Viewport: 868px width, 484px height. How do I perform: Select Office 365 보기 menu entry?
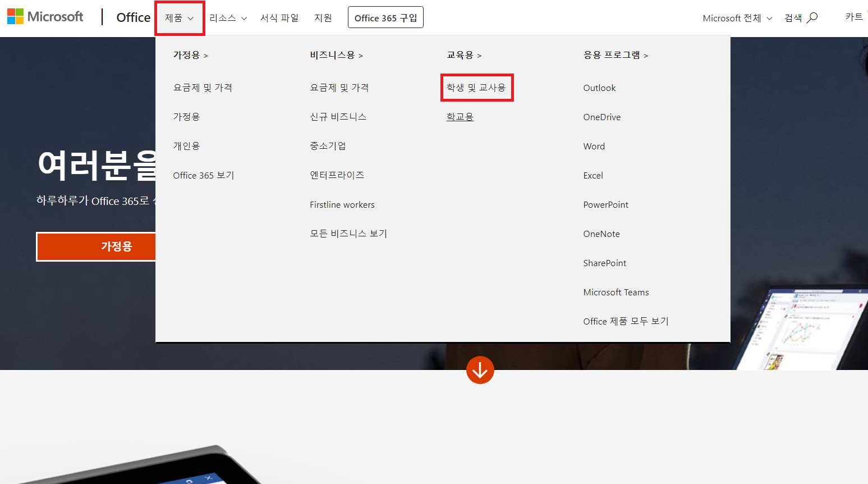204,175
